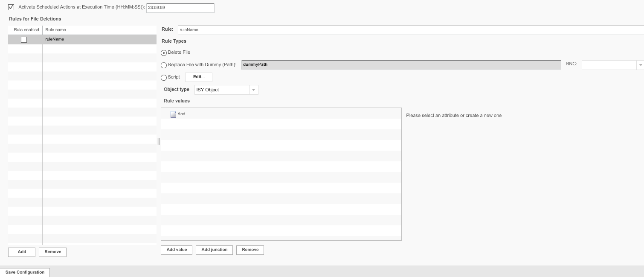Click the dummyPath input field

click(x=400, y=64)
